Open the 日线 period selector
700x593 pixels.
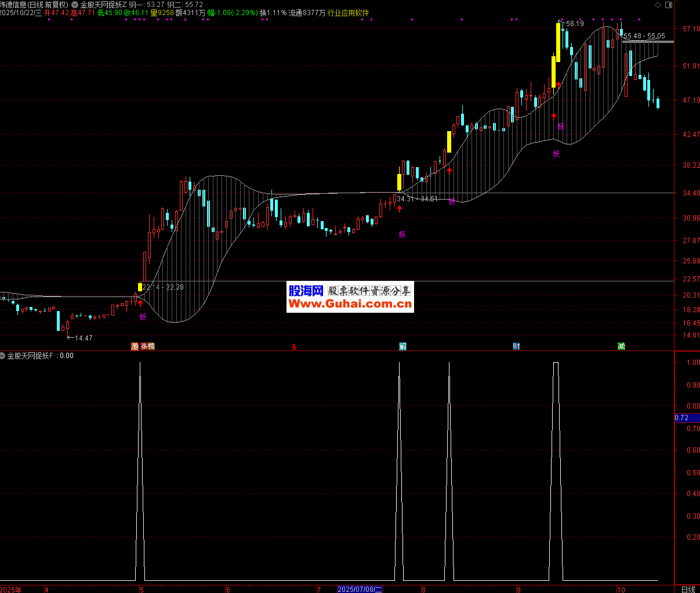687,589
